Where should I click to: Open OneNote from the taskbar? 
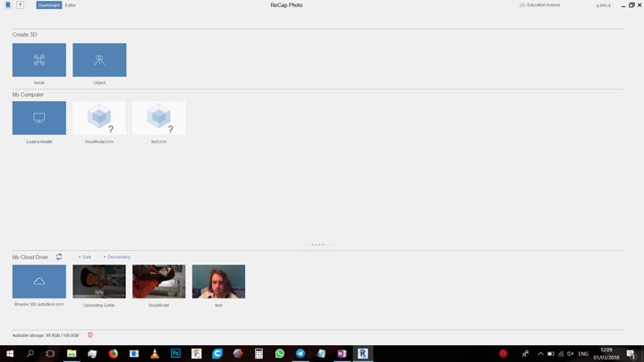pyautogui.click(x=342, y=353)
